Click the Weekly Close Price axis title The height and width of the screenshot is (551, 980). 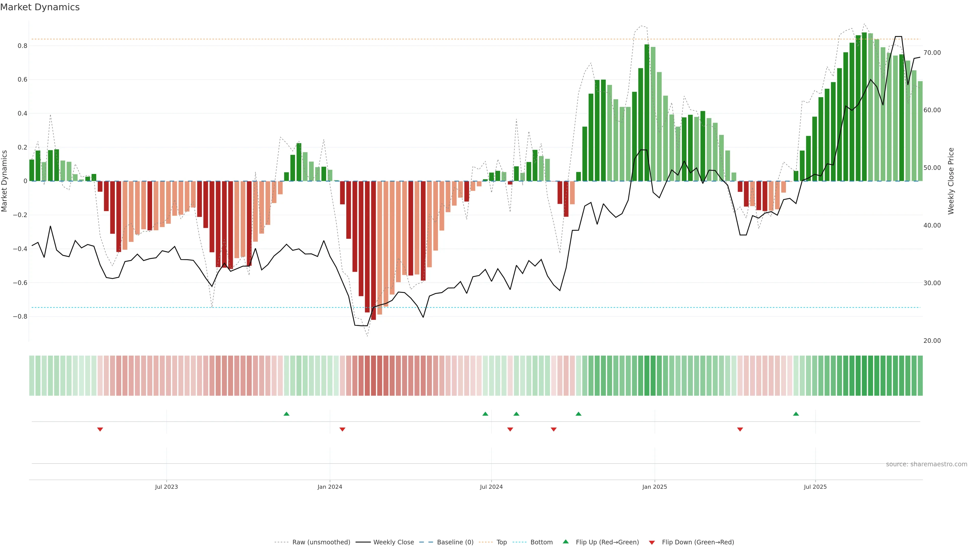pos(951,181)
